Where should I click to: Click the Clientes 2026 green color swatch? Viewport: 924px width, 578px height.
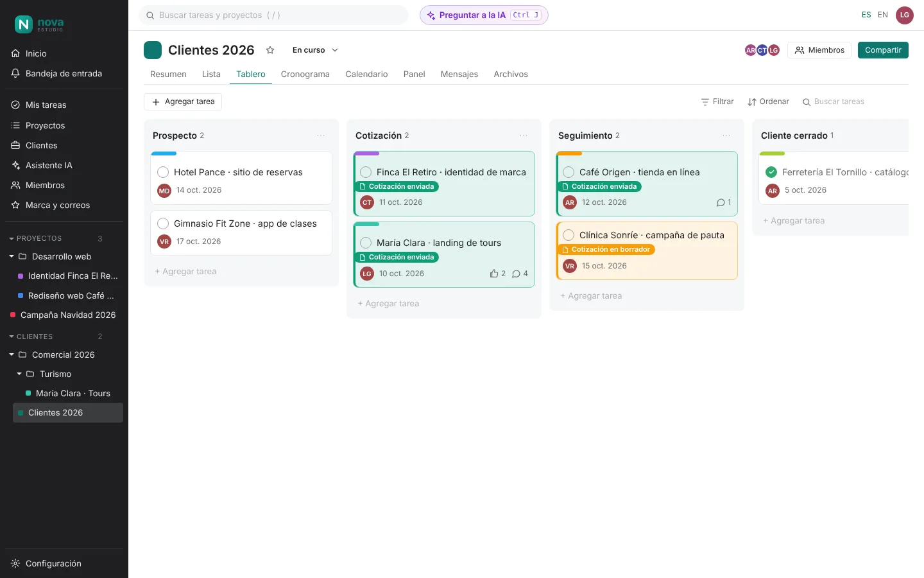153,50
